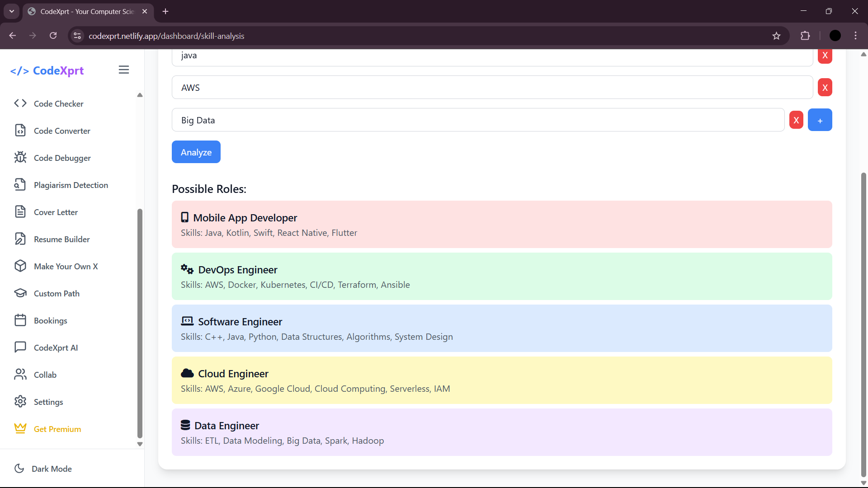Click the Big Data skill input field

point(477,120)
